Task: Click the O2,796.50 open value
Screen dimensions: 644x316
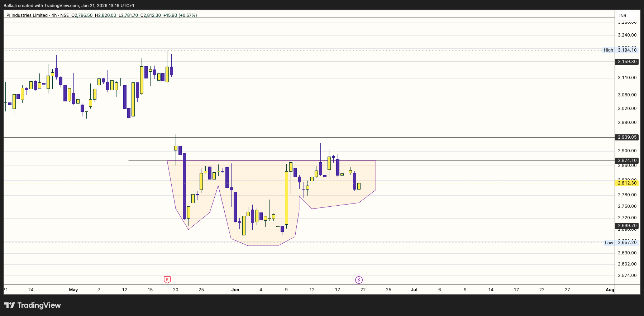Action: 82,15
